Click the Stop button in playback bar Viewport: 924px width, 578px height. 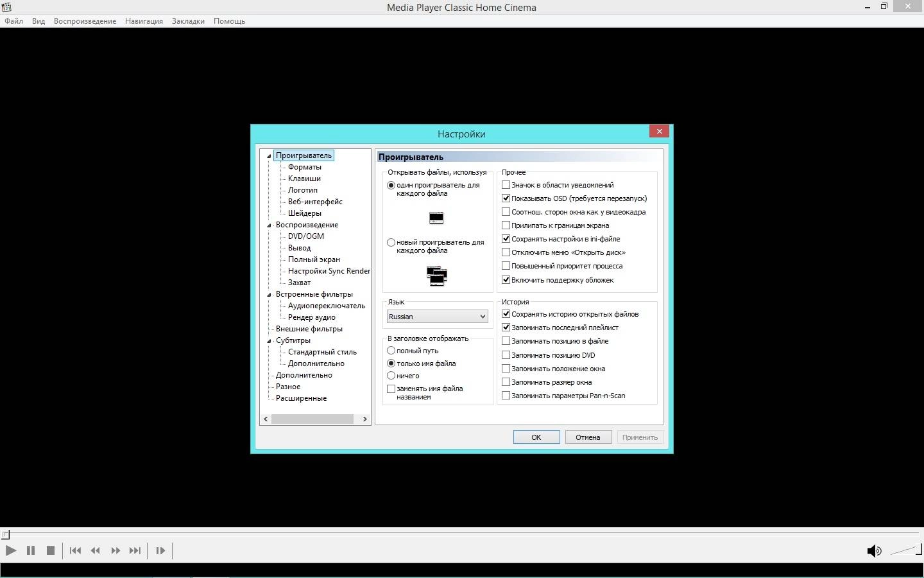(x=51, y=550)
